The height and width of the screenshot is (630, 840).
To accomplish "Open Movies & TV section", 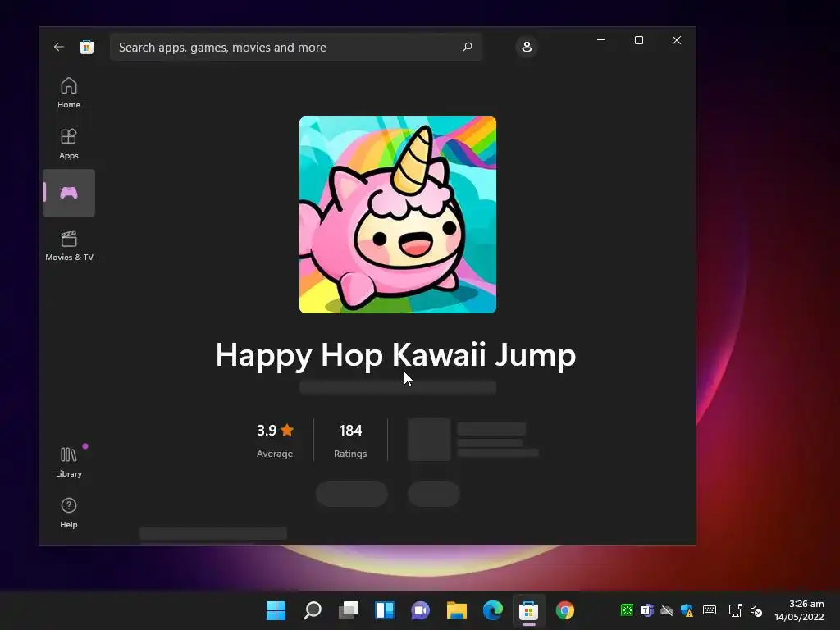I will coord(69,245).
